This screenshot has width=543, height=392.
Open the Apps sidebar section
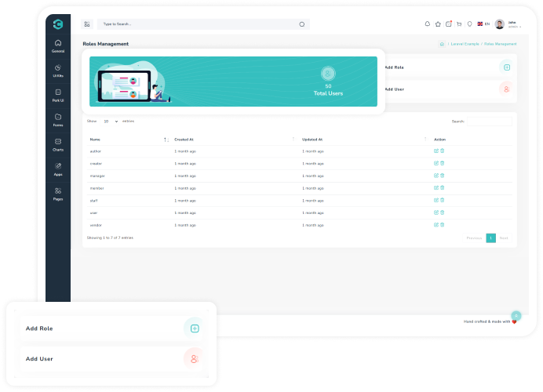pyautogui.click(x=58, y=169)
